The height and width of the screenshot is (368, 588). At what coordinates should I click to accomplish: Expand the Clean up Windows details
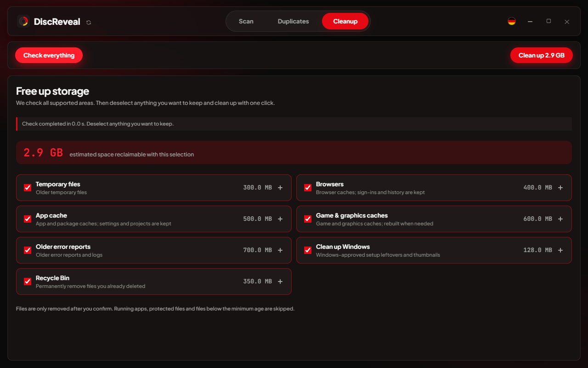(560, 250)
